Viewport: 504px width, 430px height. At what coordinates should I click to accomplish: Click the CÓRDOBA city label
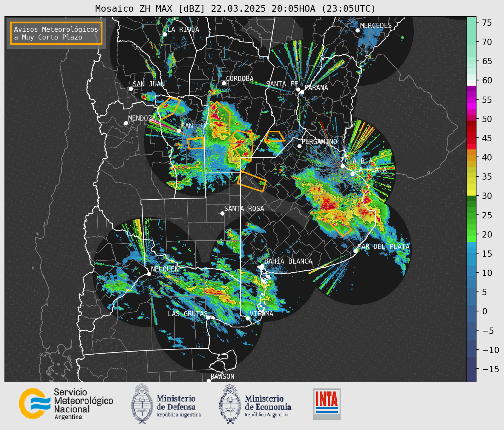click(240, 78)
